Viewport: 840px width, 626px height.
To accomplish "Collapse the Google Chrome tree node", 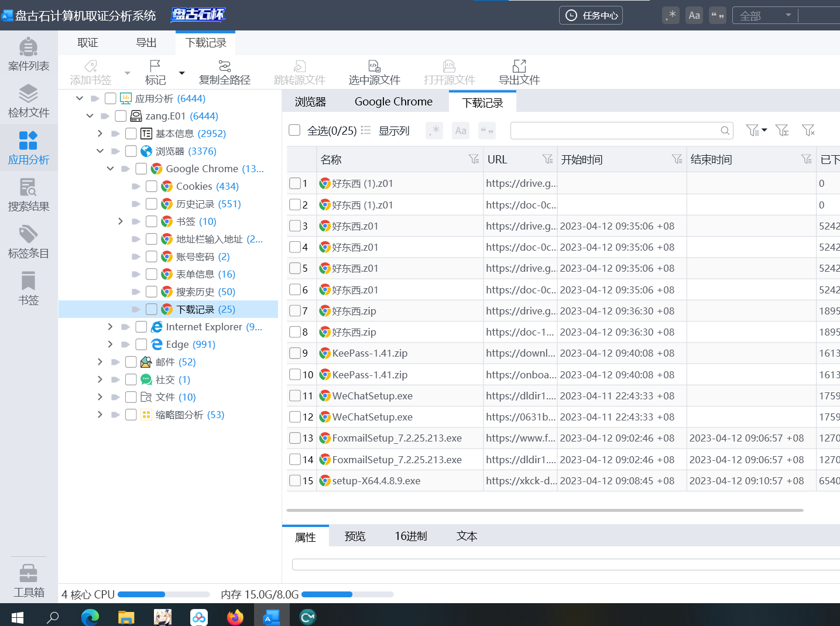I will click(x=110, y=169).
